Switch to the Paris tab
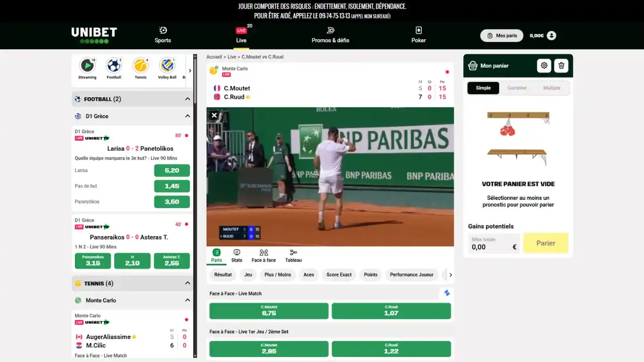644x362 pixels. coord(216,255)
